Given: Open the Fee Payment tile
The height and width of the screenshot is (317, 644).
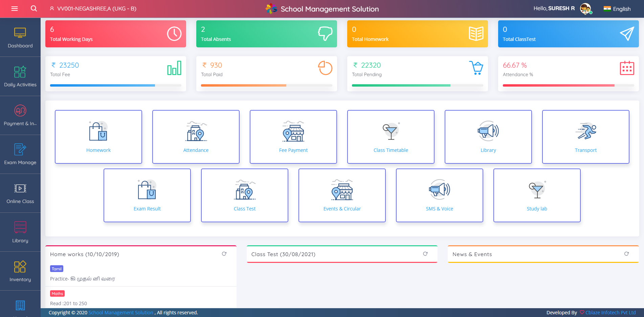Looking at the screenshot, I should pos(293,137).
